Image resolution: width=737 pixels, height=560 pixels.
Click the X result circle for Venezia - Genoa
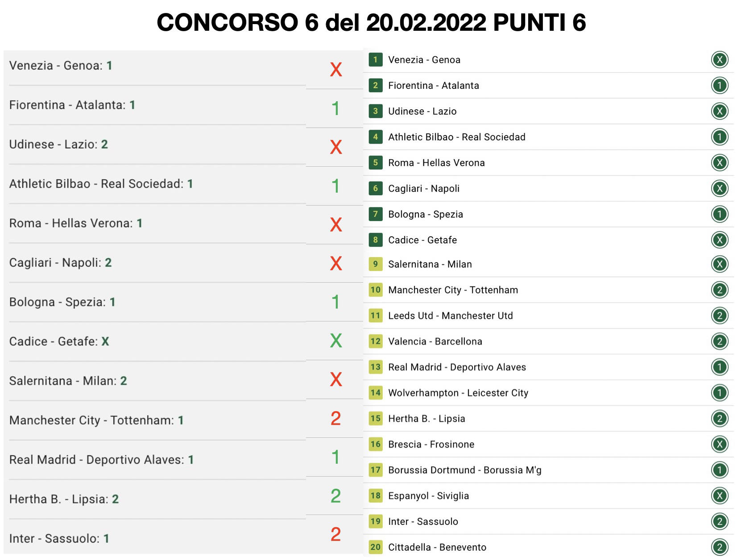719,60
